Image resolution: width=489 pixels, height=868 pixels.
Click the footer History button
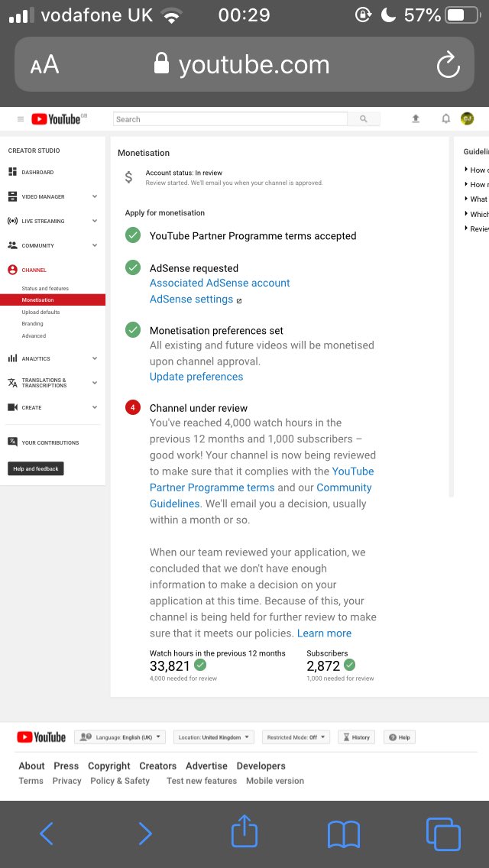click(x=357, y=737)
